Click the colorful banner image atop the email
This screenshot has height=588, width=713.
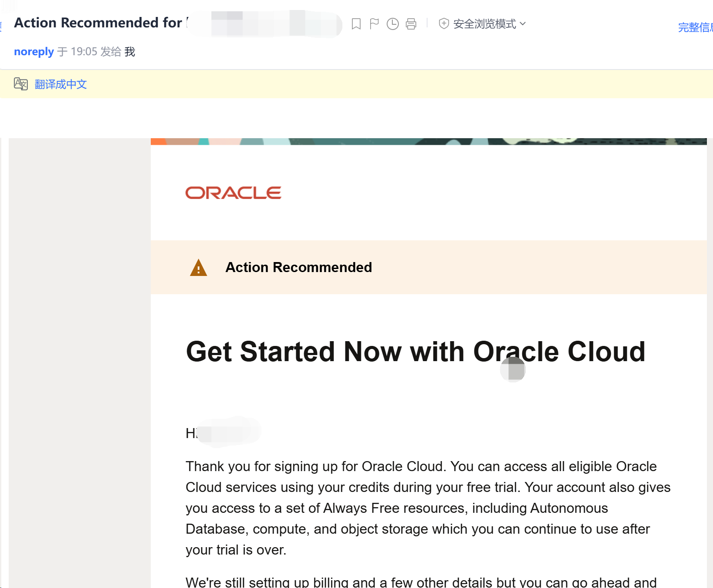pyautogui.click(x=428, y=141)
